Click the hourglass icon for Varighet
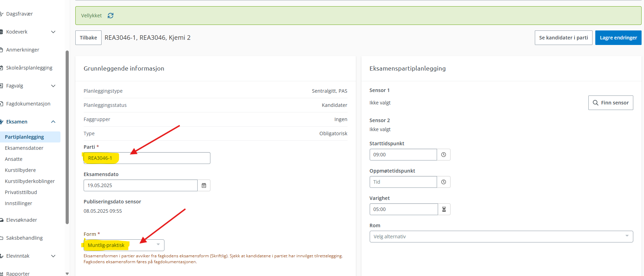This screenshot has height=276, width=644. [x=444, y=209]
